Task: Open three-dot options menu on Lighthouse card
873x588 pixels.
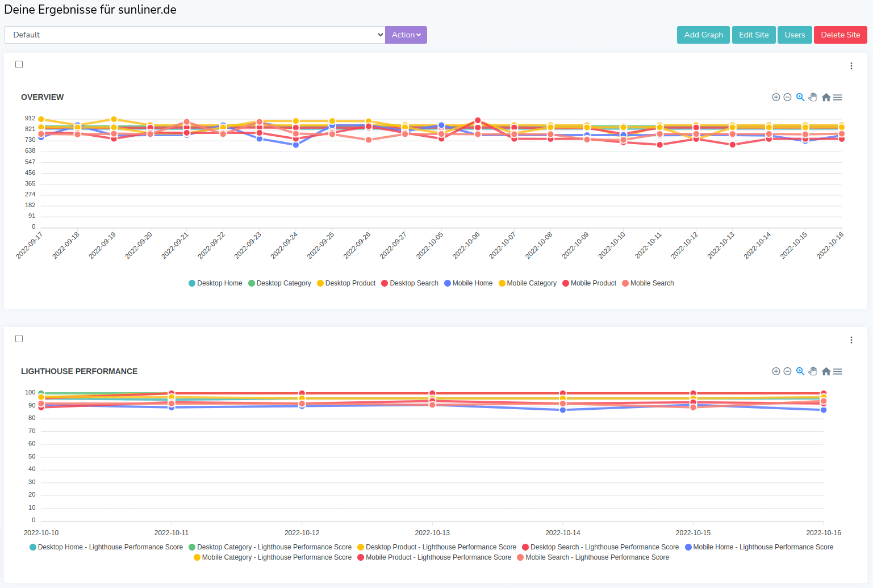Action: (851, 340)
